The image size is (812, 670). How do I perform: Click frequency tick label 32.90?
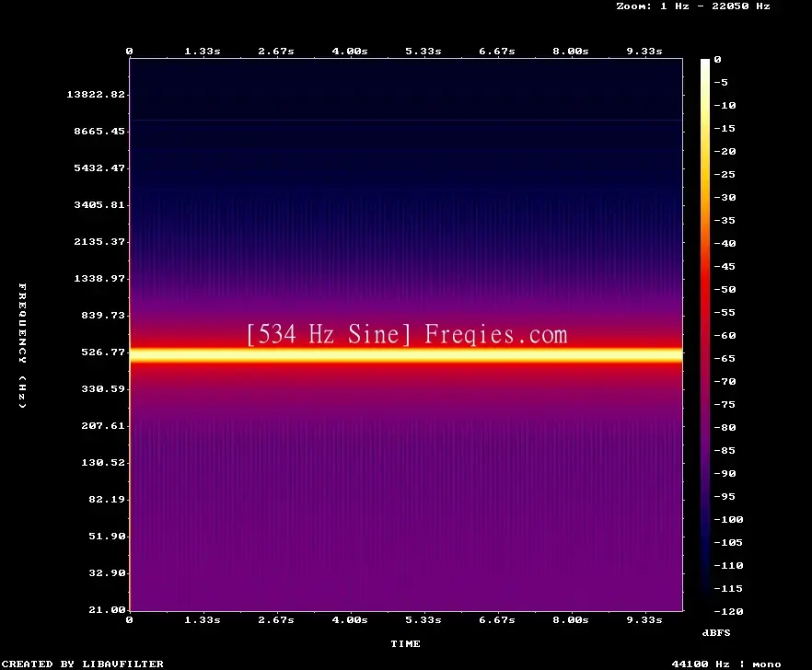click(107, 572)
